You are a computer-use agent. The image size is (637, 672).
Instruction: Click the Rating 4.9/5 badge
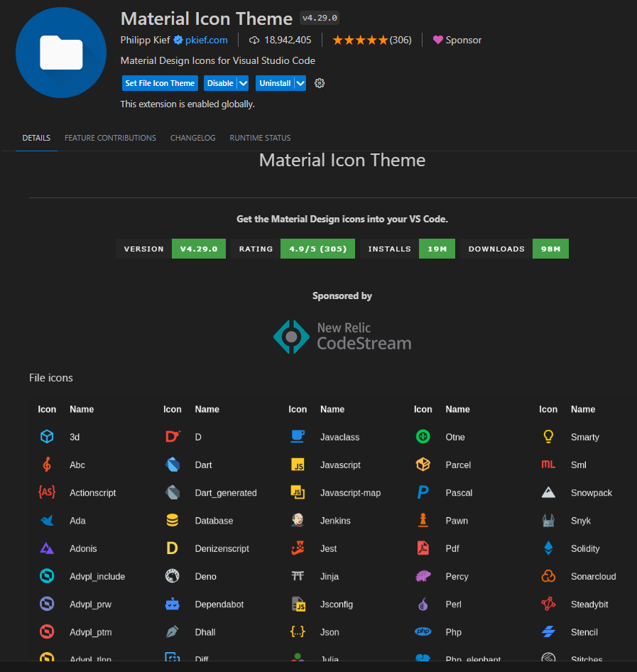point(293,249)
